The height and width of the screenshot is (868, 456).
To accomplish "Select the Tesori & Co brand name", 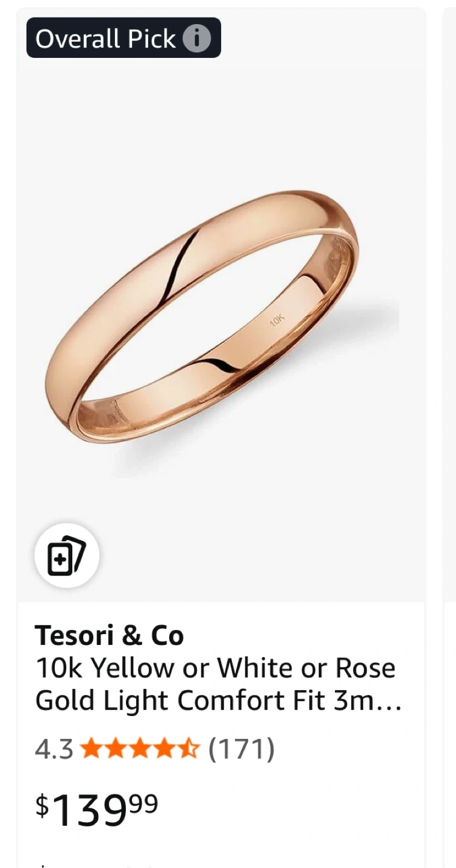I will [109, 635].
